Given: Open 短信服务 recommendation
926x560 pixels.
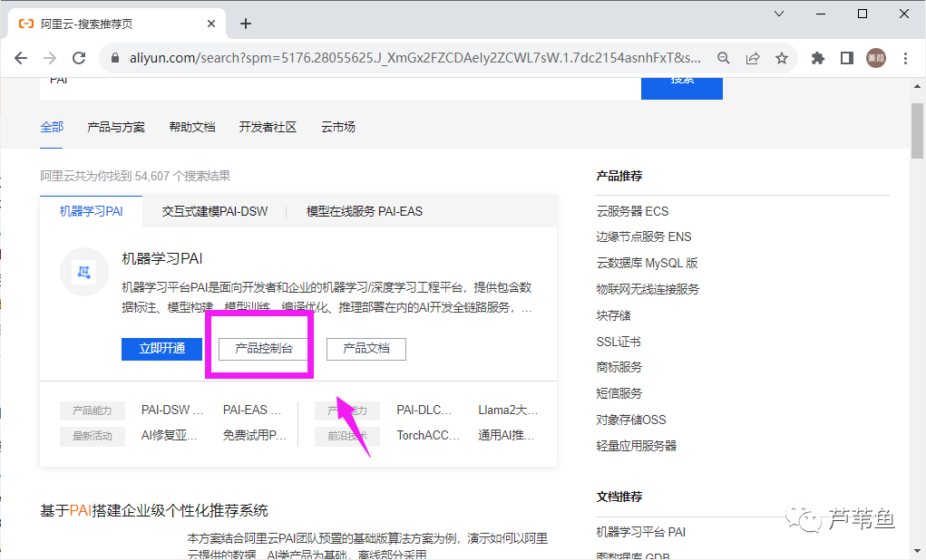Looking at the screenshot, I should [619, 393].
